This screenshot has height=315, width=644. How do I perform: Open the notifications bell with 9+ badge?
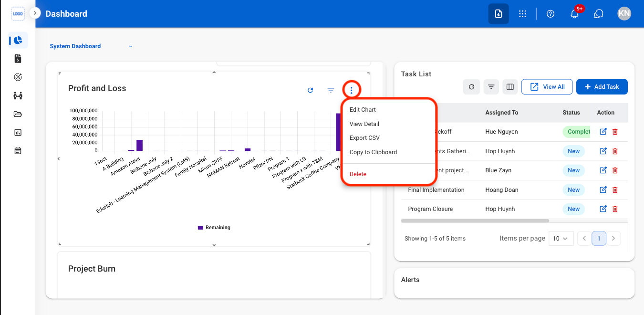[575, 13]
